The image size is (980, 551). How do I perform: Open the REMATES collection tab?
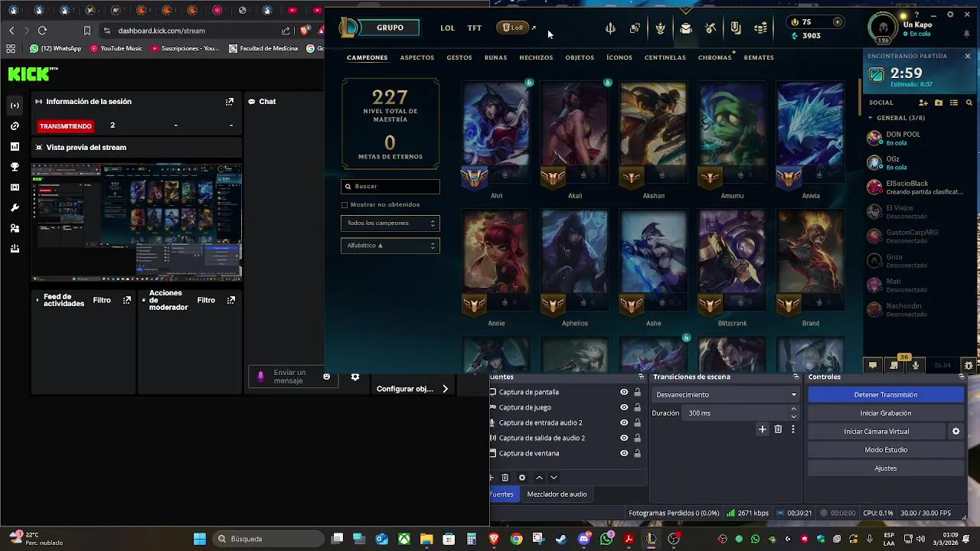(x=759, y=57)
